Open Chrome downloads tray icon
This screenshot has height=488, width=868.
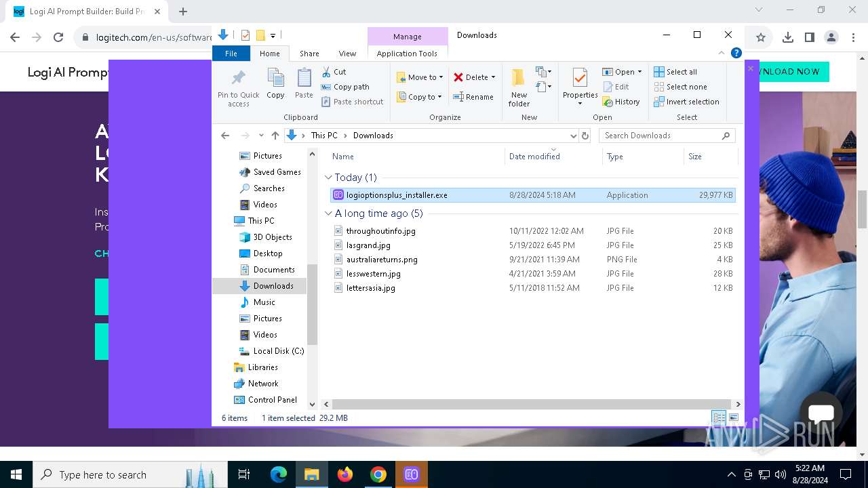click(787, 37)
